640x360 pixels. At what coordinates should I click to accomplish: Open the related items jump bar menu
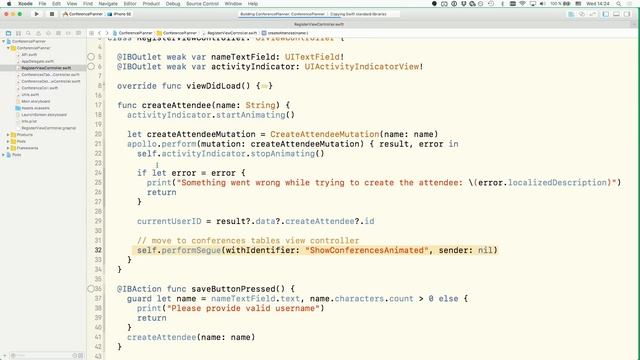[x=91, y=33]
